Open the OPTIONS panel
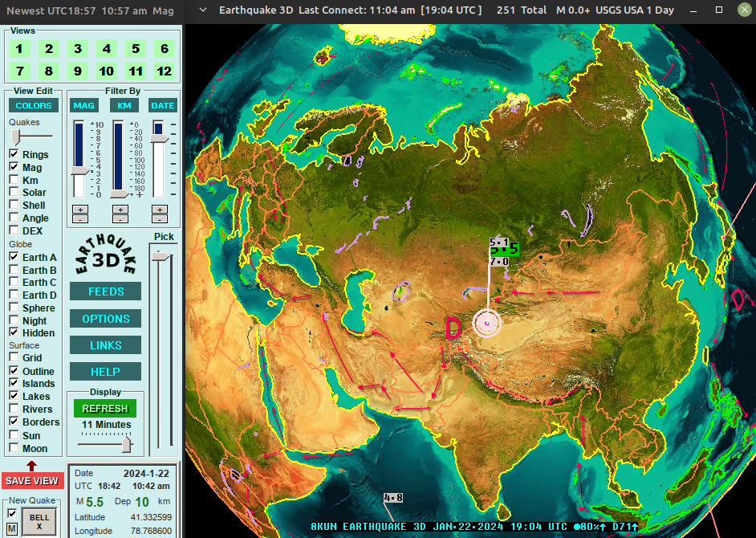Viewport: 756px width, 538px height. click(x=106, y=319)
